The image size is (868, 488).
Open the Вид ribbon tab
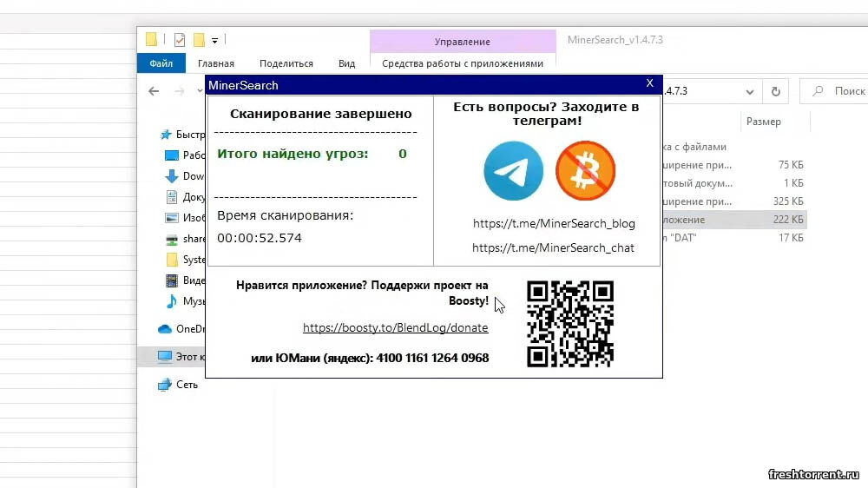346,63
